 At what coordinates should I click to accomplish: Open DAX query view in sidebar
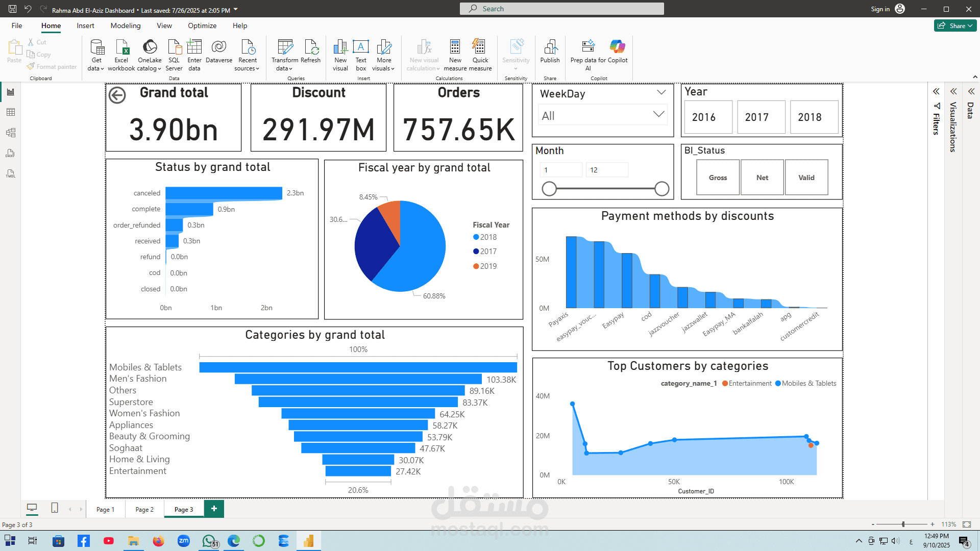[11, 153]
